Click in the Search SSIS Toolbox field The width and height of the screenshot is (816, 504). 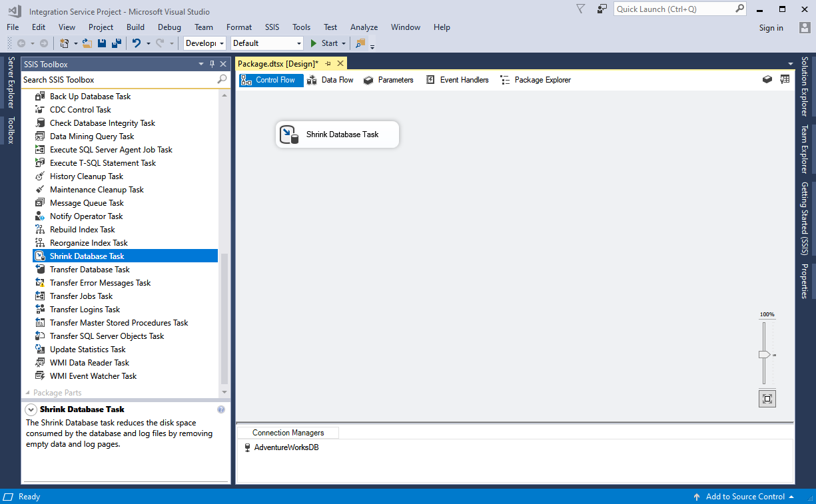pyautogui.click(x=119, y=79)
